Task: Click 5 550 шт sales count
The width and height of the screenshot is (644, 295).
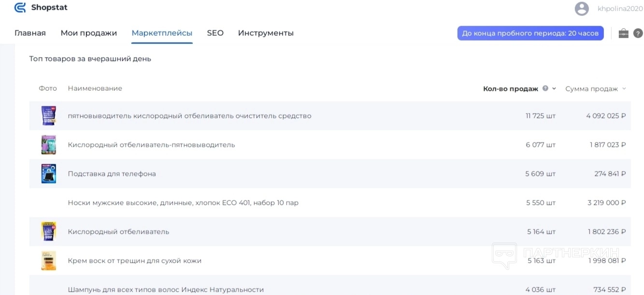Action: click(541, 203)
